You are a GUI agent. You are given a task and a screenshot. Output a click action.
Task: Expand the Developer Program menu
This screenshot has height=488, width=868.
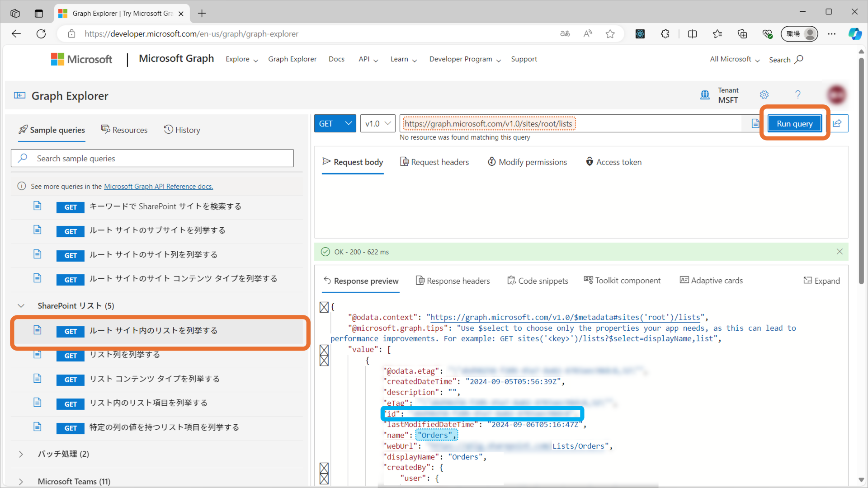coord(465,59)
